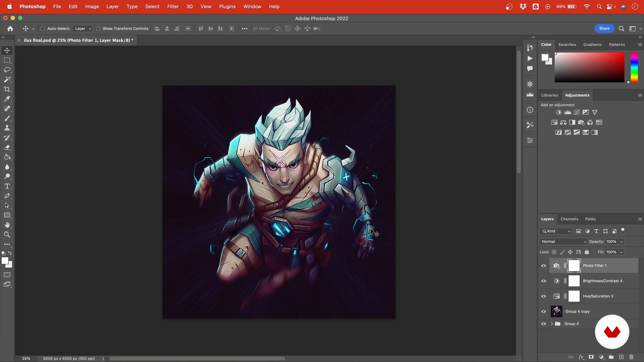Open the blend mode Normal dropdown
Image resolution: width=644 pixels, height=362 pixels.
563,242
